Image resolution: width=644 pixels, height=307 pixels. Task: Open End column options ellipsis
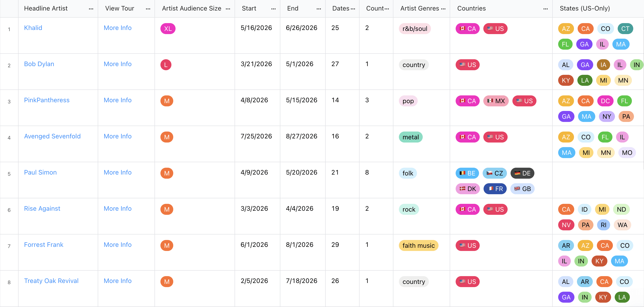[319, 9]
